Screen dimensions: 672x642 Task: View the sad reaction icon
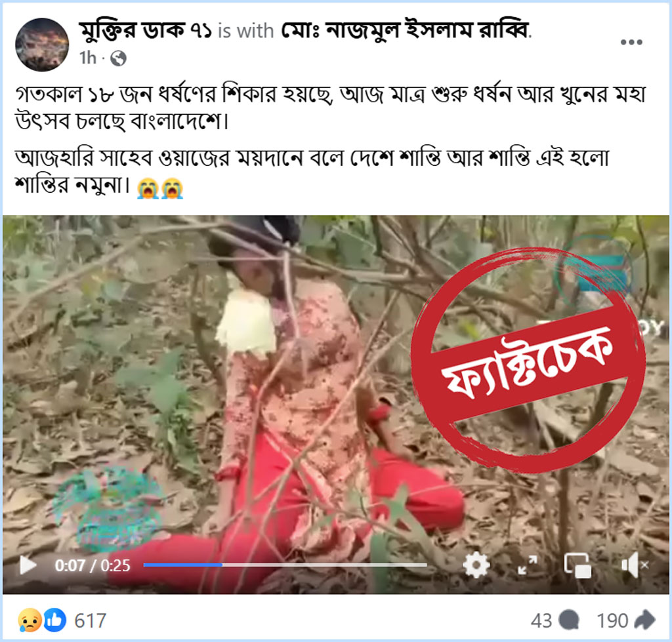click(30, 620)
